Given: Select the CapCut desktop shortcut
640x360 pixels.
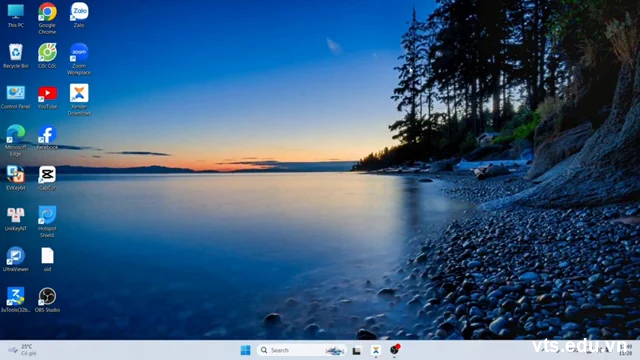Looking at the screenshot, I should [47, 178].
